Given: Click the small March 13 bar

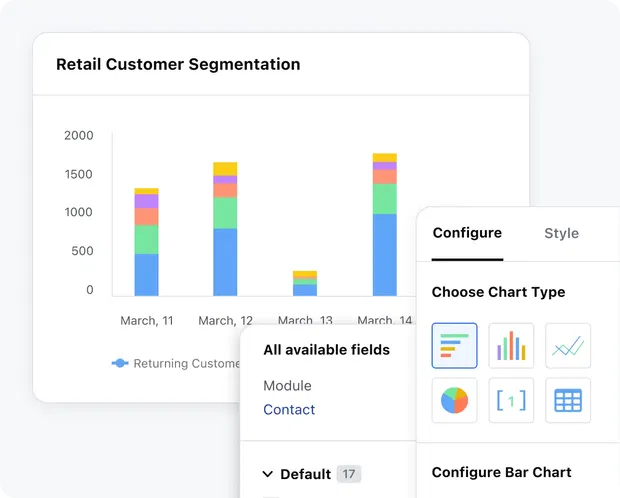Looking at the screenshot, I should (x=305, y=284).
